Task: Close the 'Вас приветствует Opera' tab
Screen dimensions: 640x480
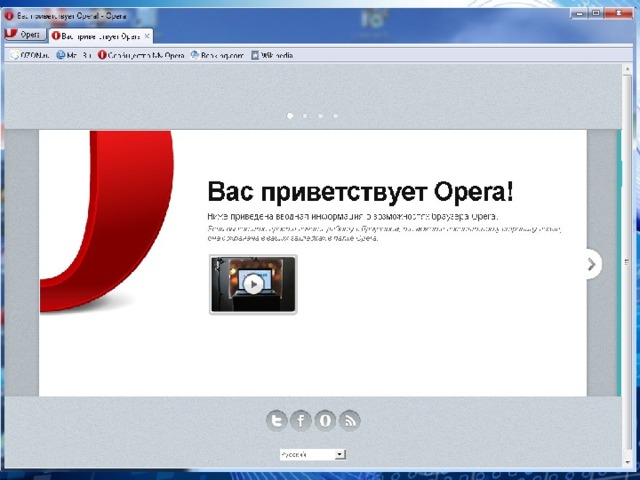Action: [147, 36]
